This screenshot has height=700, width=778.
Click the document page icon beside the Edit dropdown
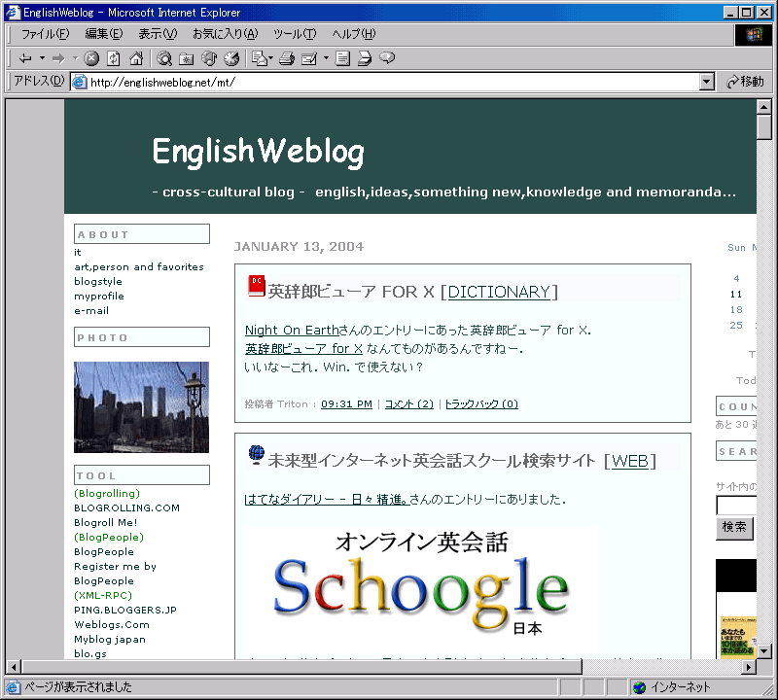(x=342, y=58)
